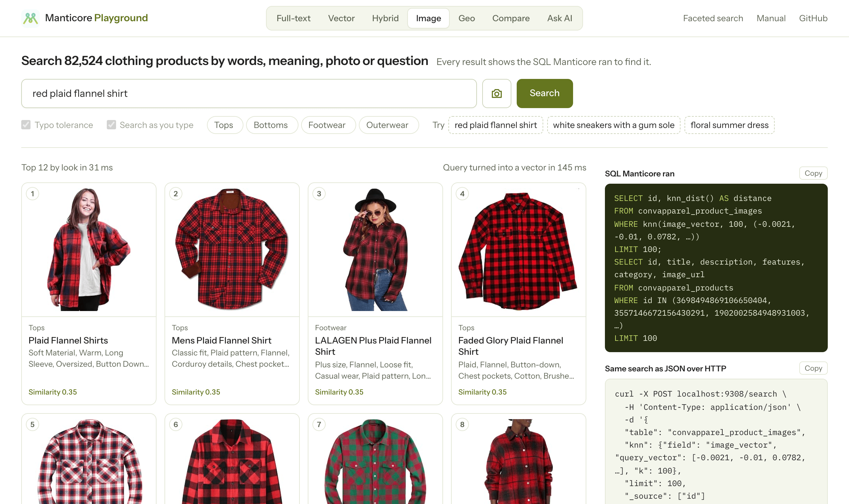Toggle the Search as you type checkbox
Screen dimensions: 849x504
click(x=111, y=125)
